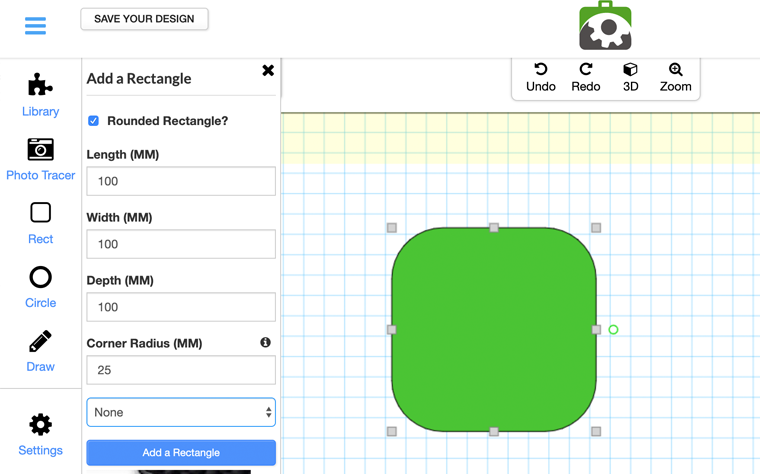Click the bottom-center resize handle
The height and width of the screenshot is (474, 760).
(x=494, y=431)
